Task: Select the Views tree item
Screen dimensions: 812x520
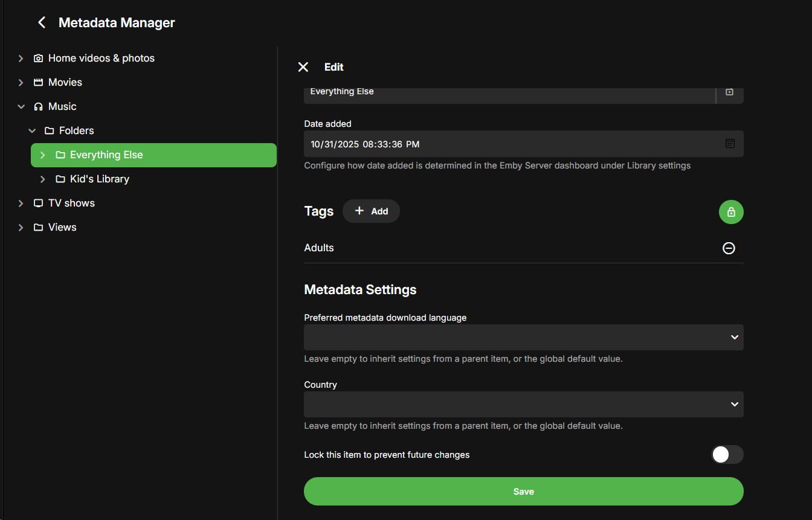Action: [x=62, y=228]
